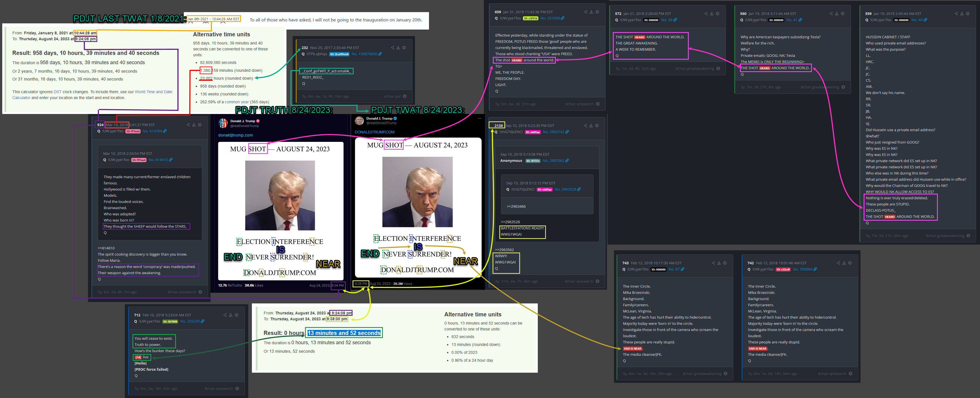This screenshot has width=980, height=398.
Task: Share post 560 with share icon
Action: coord(831,14)
